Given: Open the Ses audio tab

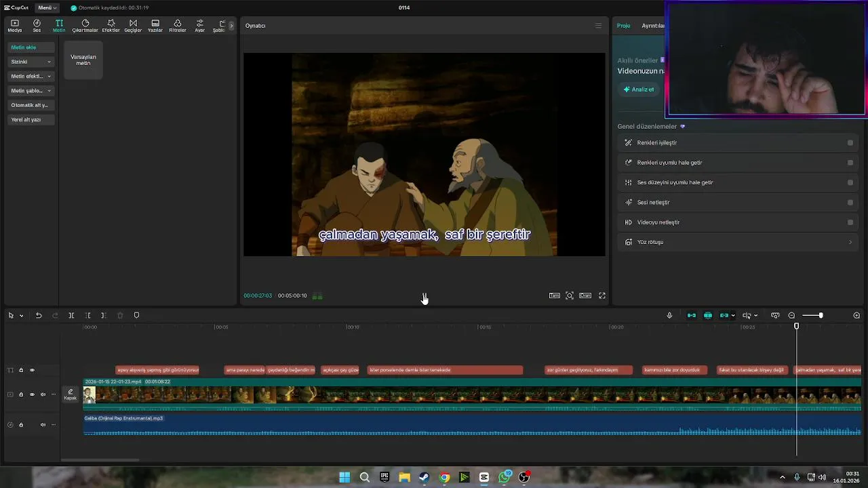Looking at the screenshot, I should 37,26.
